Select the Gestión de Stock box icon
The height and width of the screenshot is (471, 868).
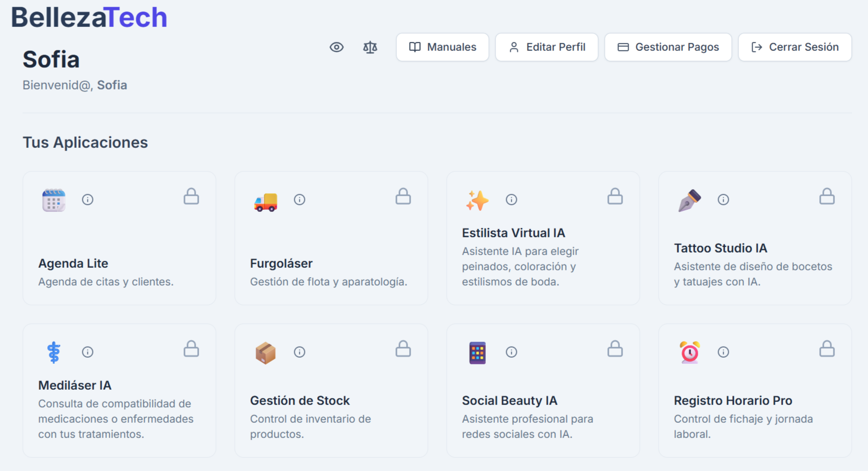pyautogui.click(x=265, y=352)
